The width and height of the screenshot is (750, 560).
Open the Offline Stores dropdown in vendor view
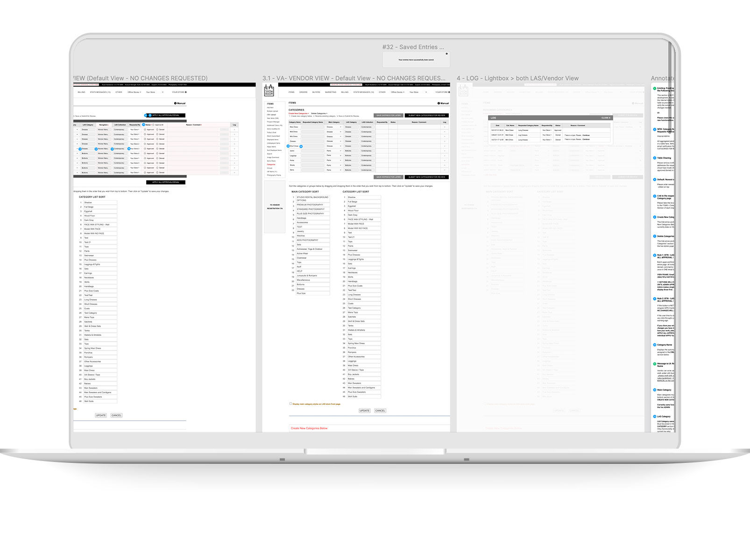(x=397, y=92)
